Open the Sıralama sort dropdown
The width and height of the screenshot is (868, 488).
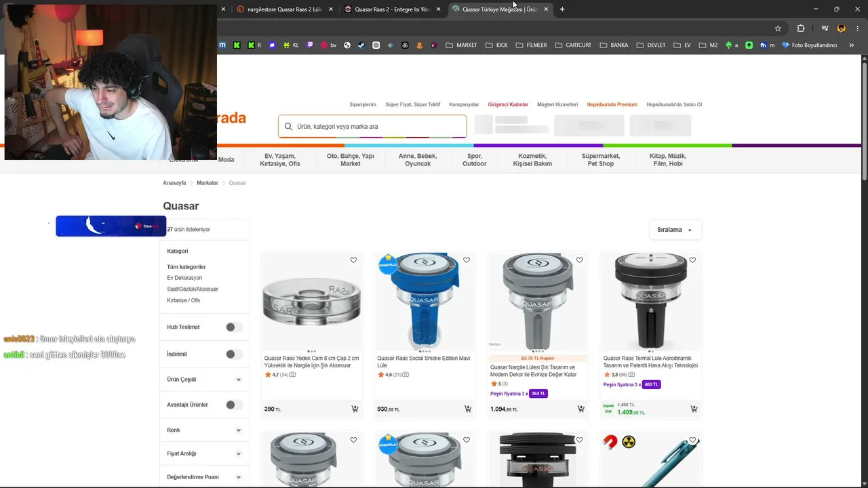point(675,230)
